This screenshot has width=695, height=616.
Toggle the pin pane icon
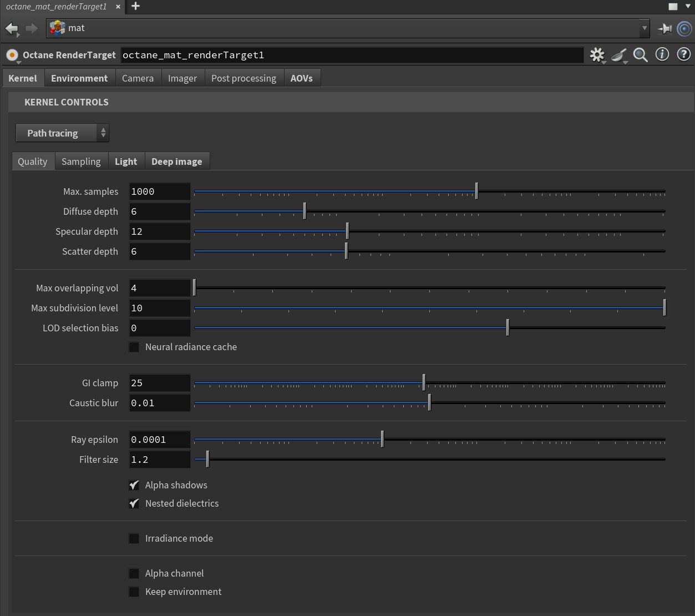pos(664,28)
